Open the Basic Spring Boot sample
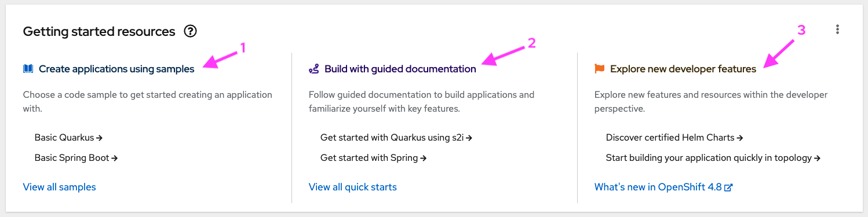Screen dimensions: 868x217 coord(76,157)
